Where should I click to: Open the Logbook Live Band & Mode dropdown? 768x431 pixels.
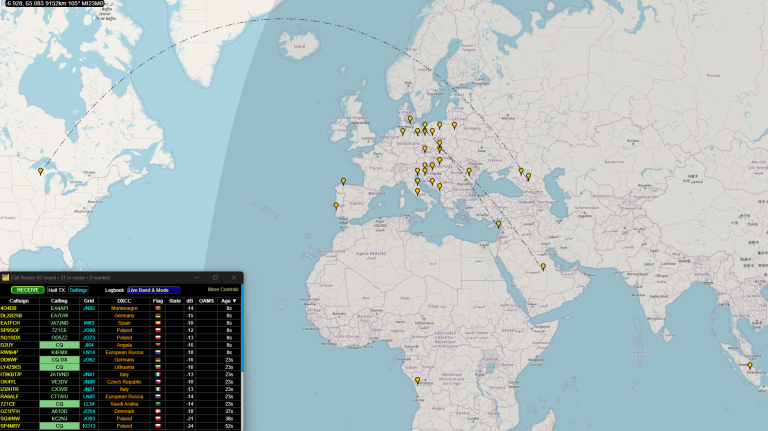153,290
